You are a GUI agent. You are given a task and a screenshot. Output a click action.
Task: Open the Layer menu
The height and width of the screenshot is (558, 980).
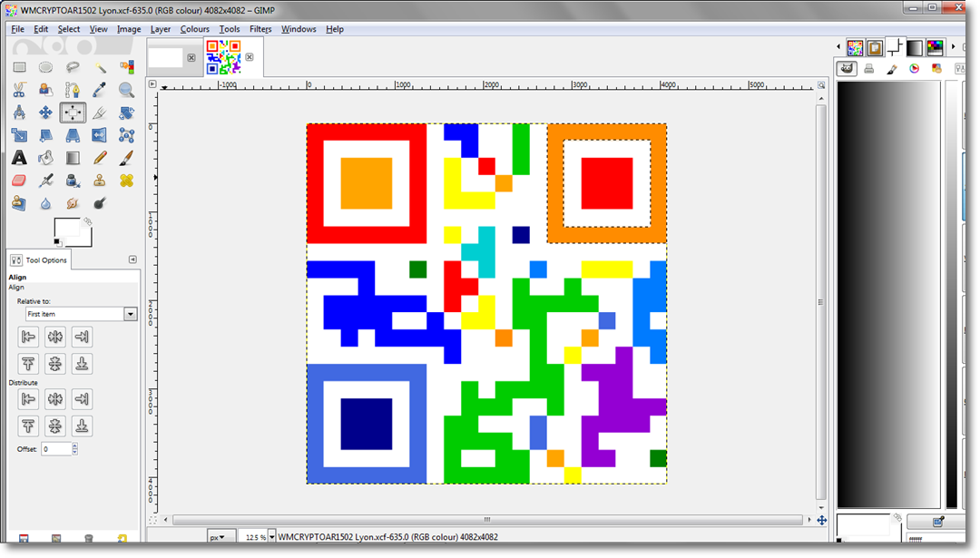click(x=160, y=29)
